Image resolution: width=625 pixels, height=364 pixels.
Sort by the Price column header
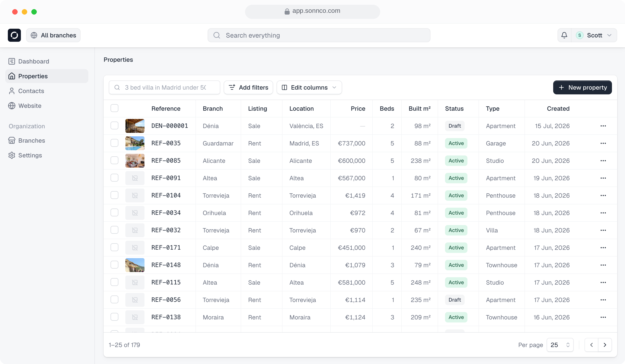click(358, 109)
